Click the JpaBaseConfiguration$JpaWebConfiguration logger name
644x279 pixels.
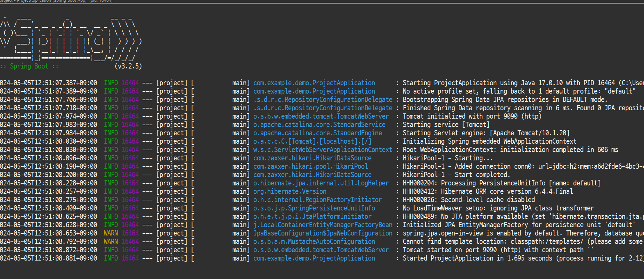[323, 233]
